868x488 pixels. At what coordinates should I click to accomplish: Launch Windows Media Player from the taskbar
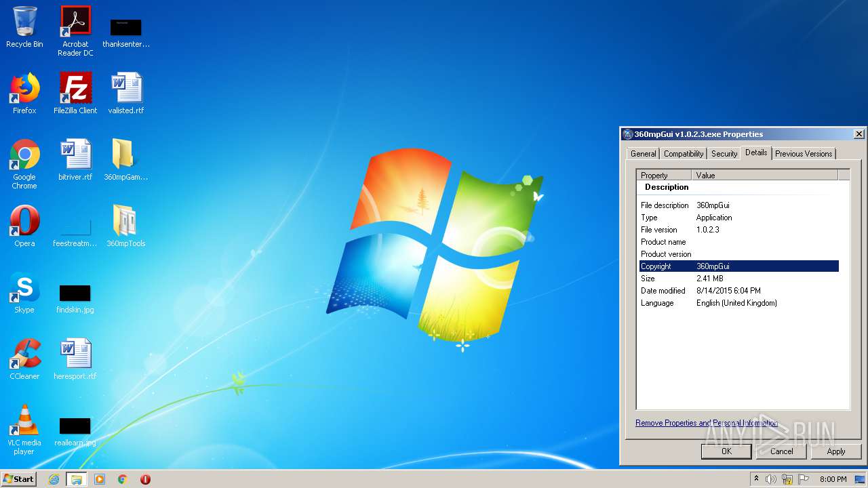pyautogui.click(x=100, y=479)
